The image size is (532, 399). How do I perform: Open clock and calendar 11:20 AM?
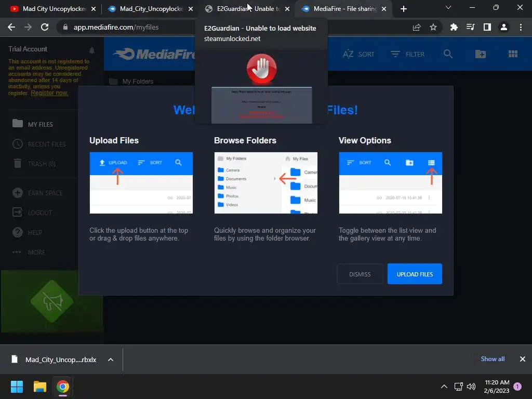(497, 387)
